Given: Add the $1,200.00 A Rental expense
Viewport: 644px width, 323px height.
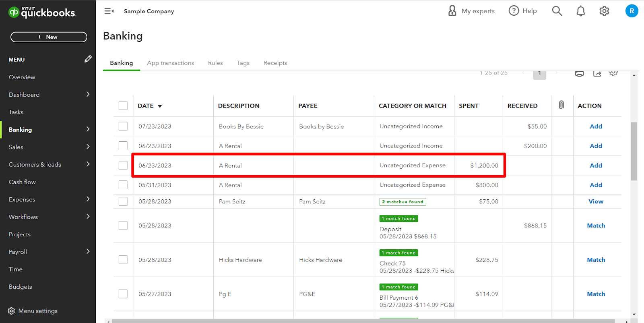Looking at the screenshot, I should point(596,166).
